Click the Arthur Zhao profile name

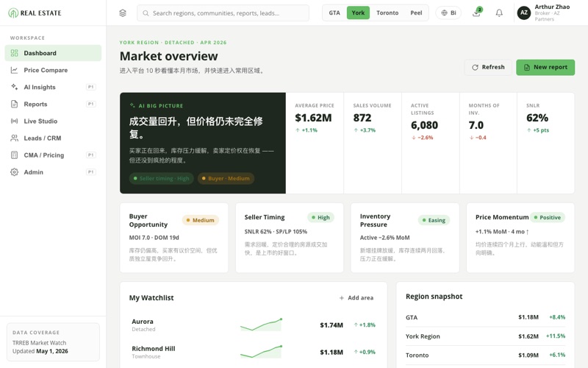coord(552,7)
